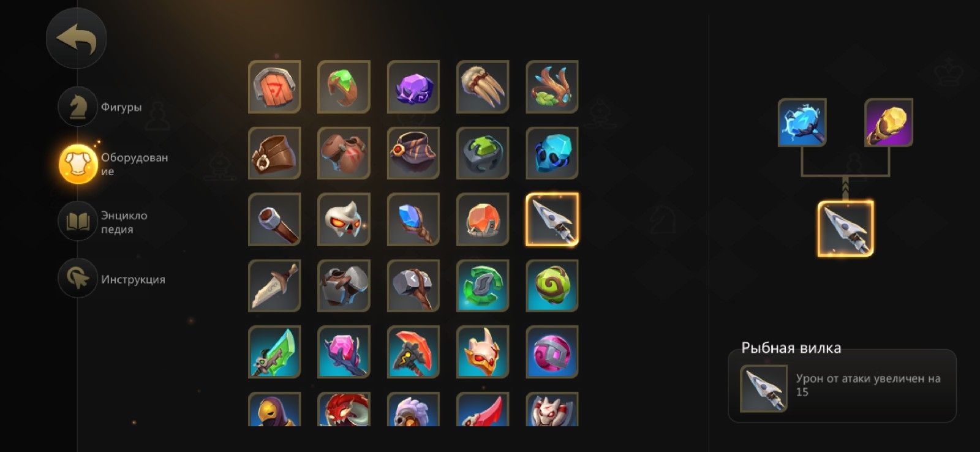Select the brown leather belt item

point(274,153)
